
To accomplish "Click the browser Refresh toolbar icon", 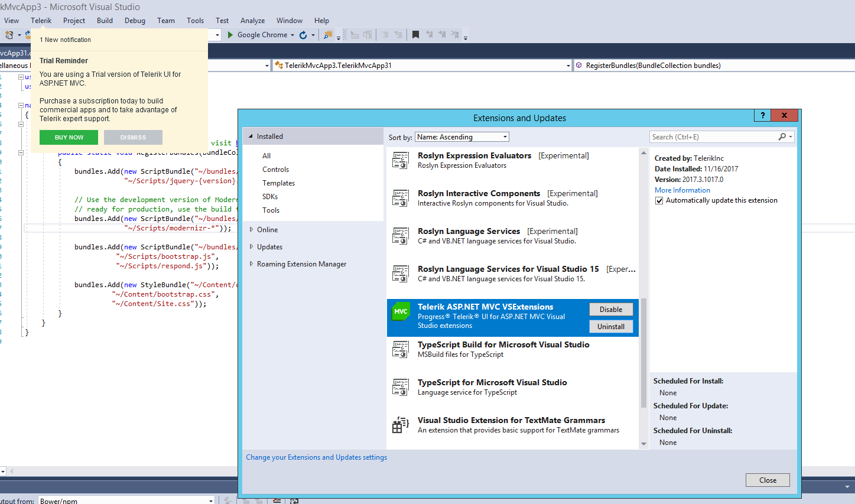I will pos(303,35).
